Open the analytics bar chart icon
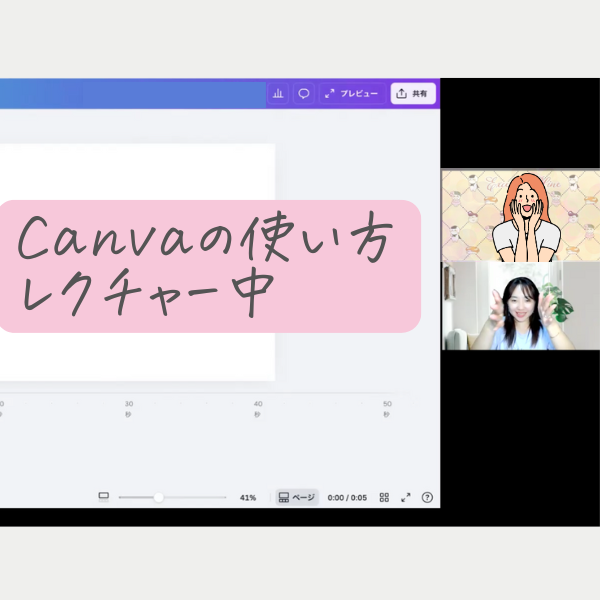 pyautogui.click(x=278, y=93)
